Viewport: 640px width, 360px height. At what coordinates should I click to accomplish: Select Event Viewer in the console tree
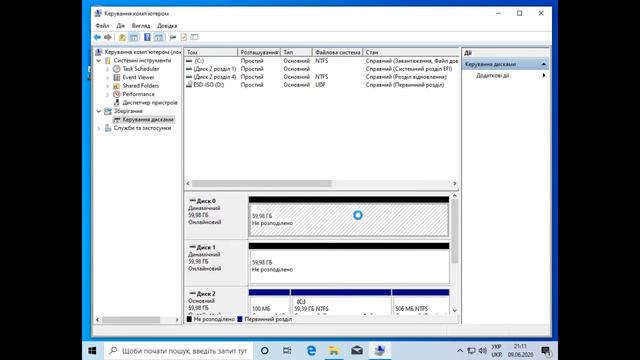coord(138,77)
